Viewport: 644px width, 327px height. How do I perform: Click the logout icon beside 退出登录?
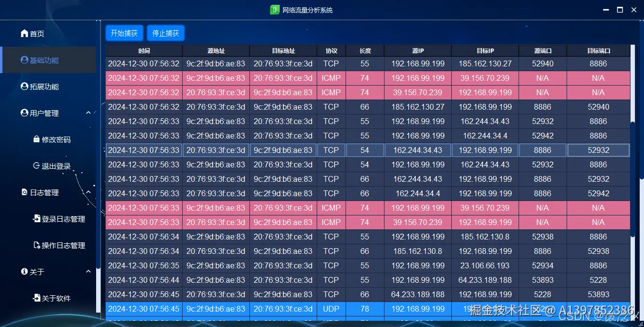[37, 166]
